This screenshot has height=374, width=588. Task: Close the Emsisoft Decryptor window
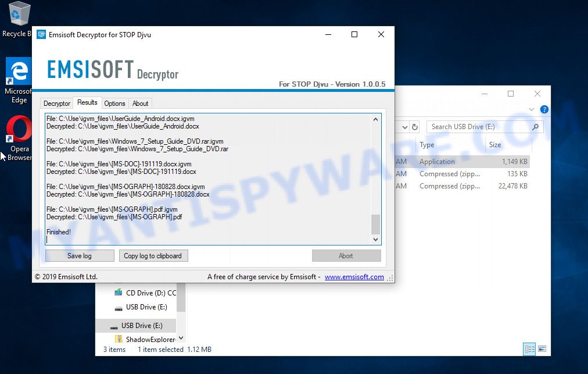coord(381,34)
